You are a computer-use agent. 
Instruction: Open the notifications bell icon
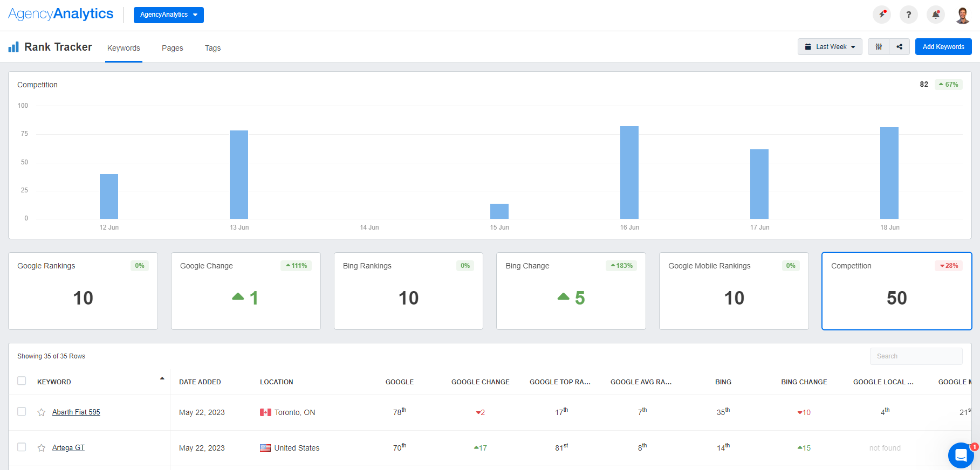coord(936,15)
